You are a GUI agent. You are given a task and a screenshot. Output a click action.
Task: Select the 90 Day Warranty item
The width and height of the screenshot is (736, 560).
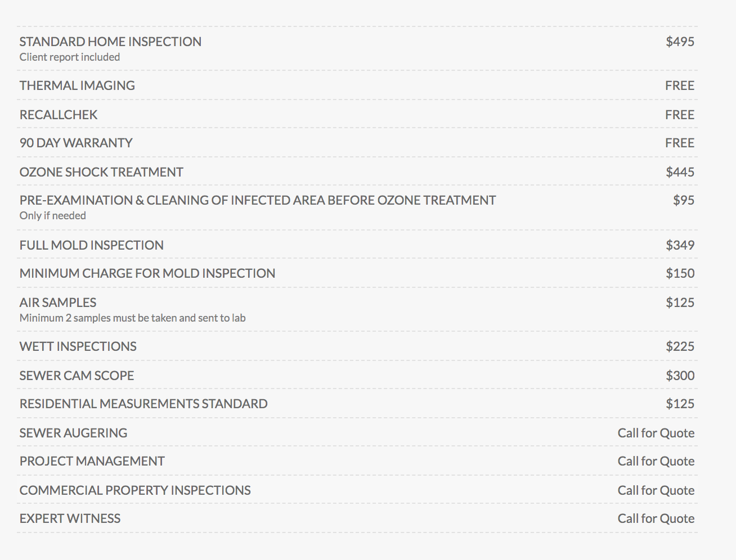[x=76, y=143]
